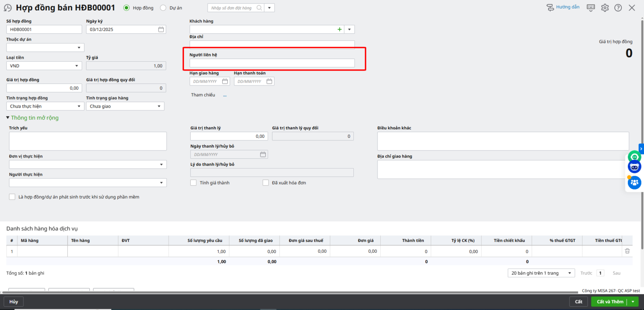Open the Hướng dẫn guide link
This screenshot has height=310, width=644.
click(x=563, y=7)
